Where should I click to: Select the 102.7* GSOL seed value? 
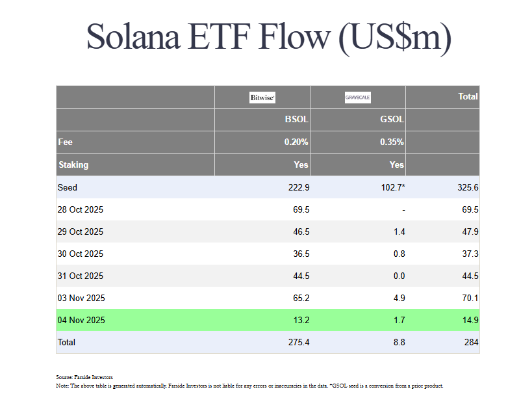(x=390, y=187)
